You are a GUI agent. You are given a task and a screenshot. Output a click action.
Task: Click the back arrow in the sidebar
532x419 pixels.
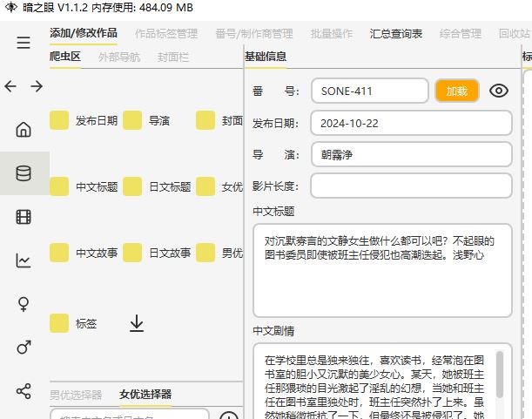click(x=11, y=86)
